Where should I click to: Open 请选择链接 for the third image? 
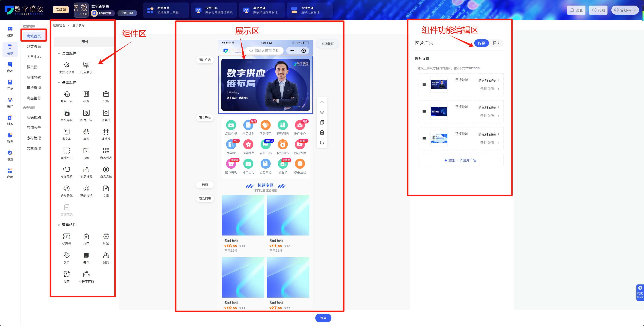(489, 134)
